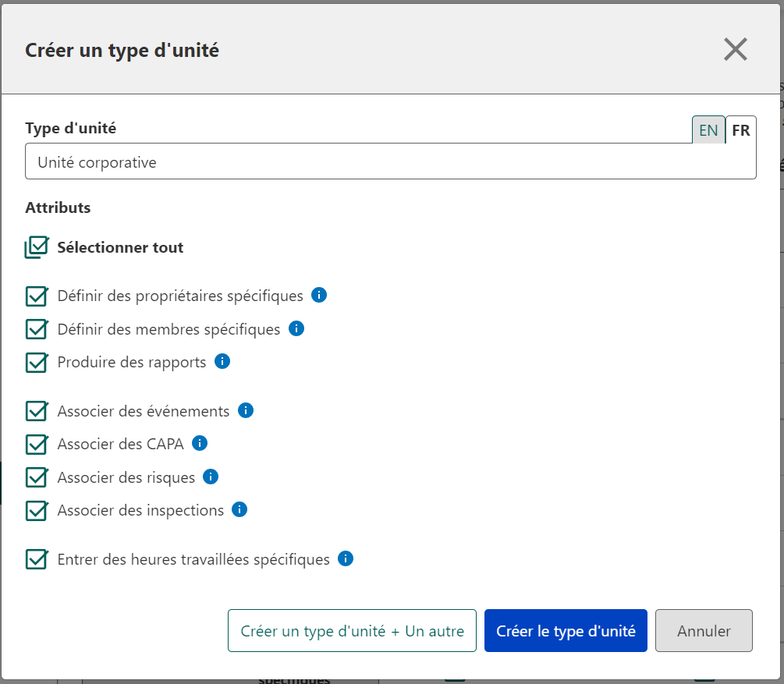The image size is (784, 684).
Task: Uncheck Définir des propriétaires spécifiques
Action: 37,296
